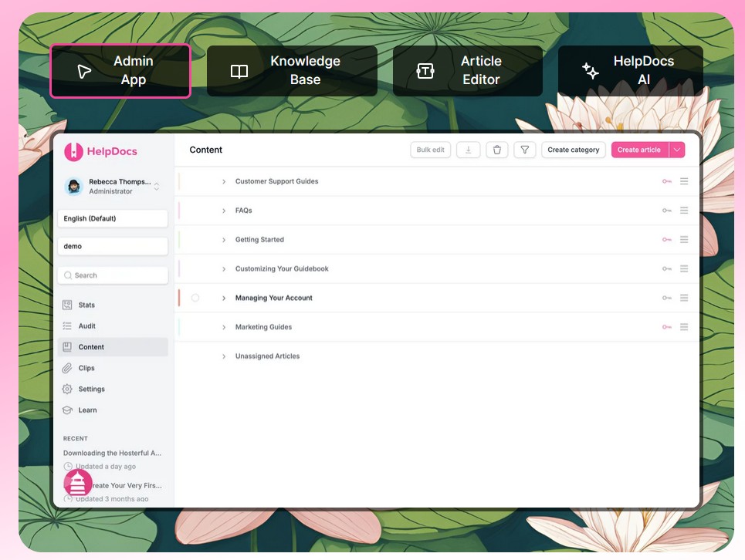This screenshot has height=560, width=745.
Task: Expand the Managing Your Account category
Action: coord(224,298)
